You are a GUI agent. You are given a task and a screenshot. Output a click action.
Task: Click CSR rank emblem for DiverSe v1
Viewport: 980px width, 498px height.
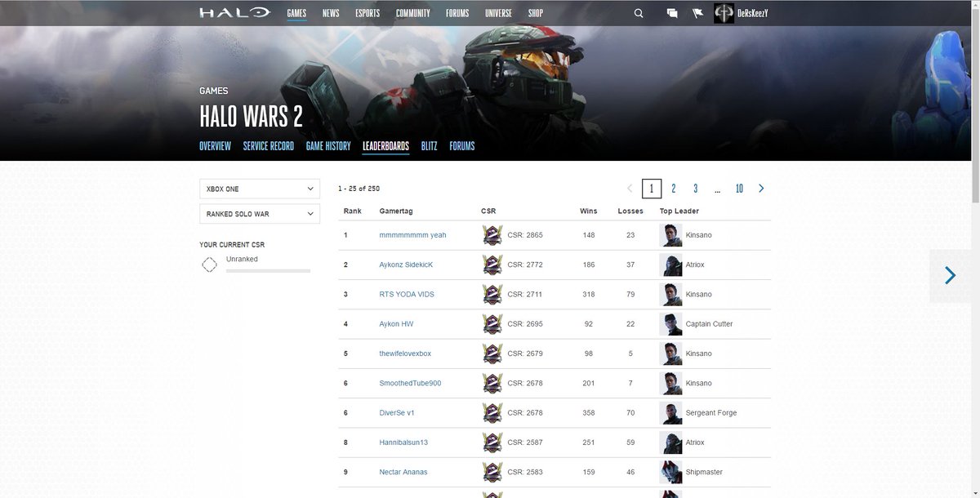pos(492,412)
